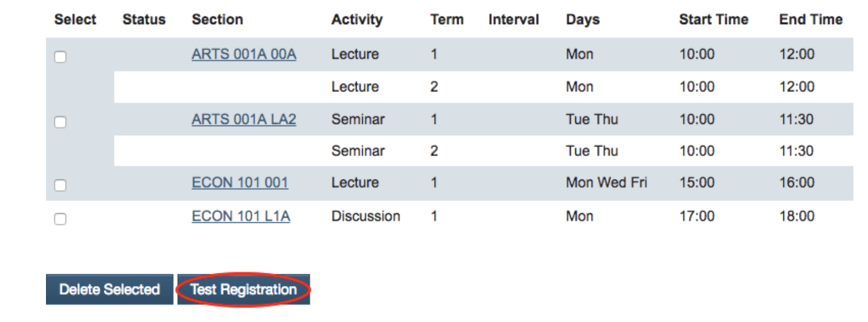
Task: Click the Status column header
Action: 144,20
